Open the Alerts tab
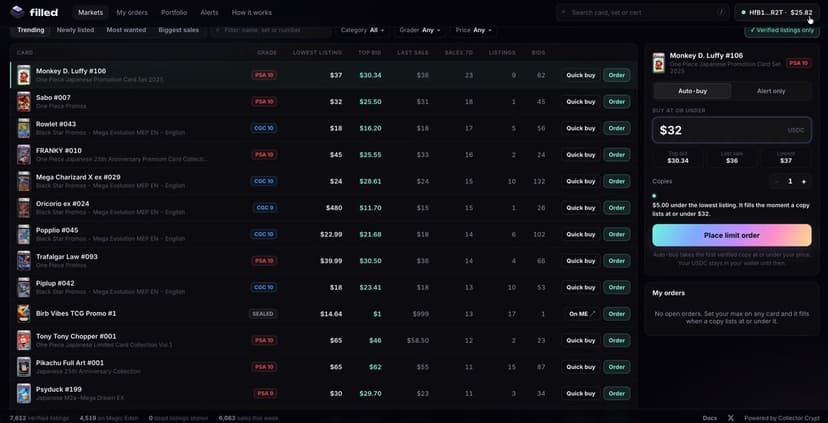828x423 pixels. tap(209, 13)
